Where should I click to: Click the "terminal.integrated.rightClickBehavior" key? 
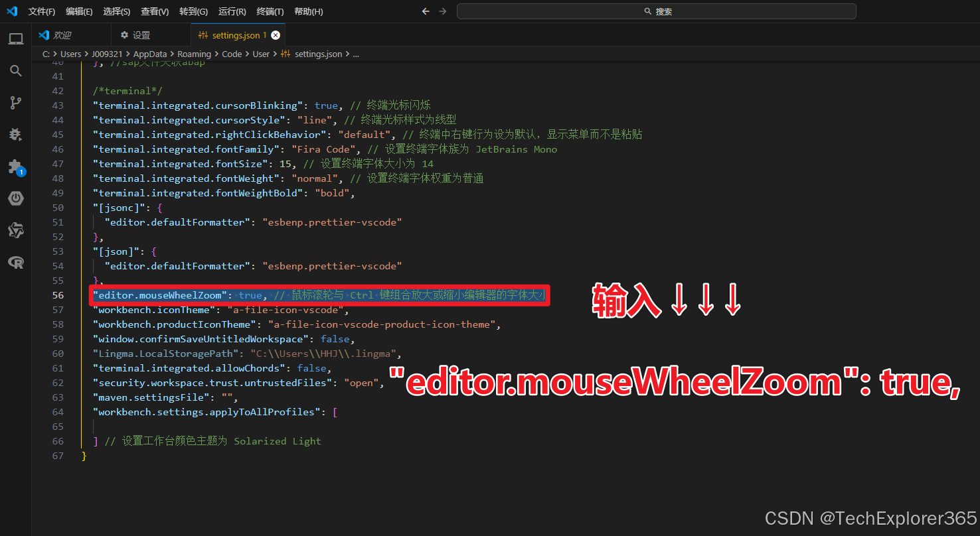pos(210,135)
